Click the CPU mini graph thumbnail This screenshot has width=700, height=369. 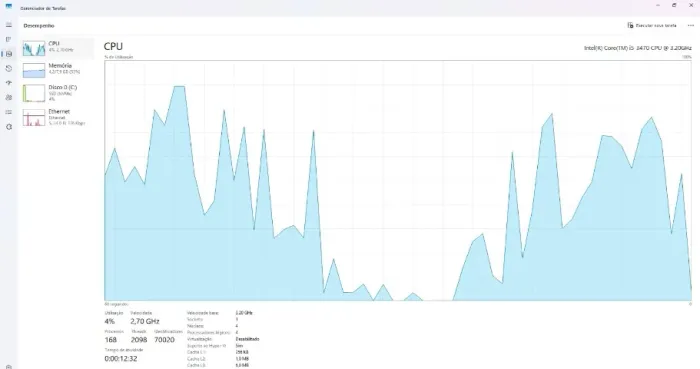click(x=34, y=48)
